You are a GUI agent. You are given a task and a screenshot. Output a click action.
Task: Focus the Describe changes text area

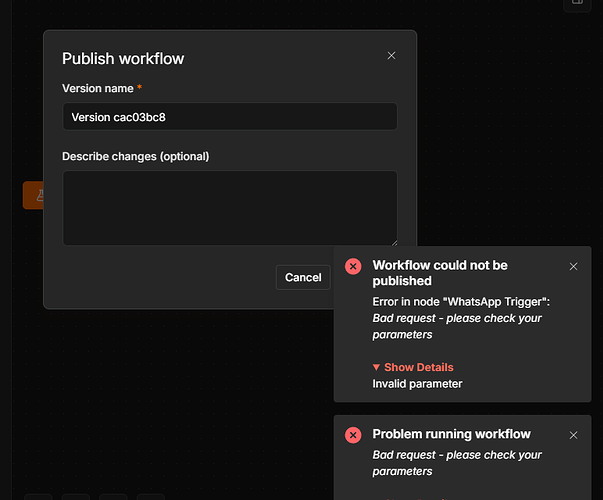[x=230, y=208]
